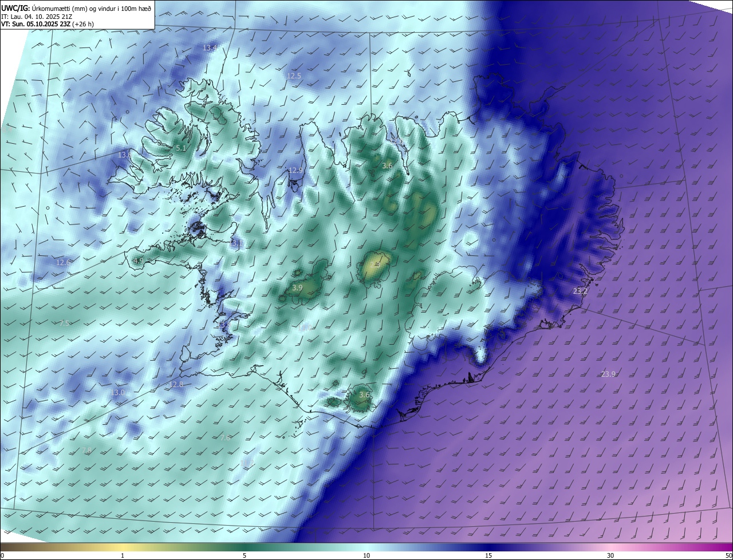Click the 13.4 value label north of the Westfjords
The height and width of the screenshot is (560, 733).
[210, 48]
